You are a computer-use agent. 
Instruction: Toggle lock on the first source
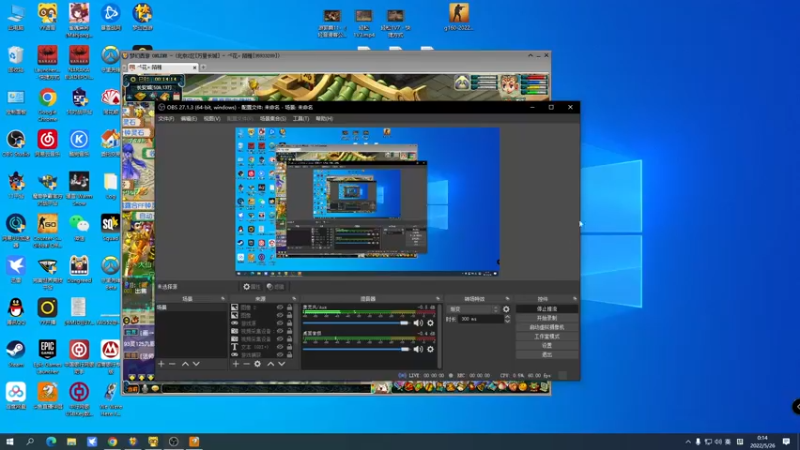tap(290, 308)
